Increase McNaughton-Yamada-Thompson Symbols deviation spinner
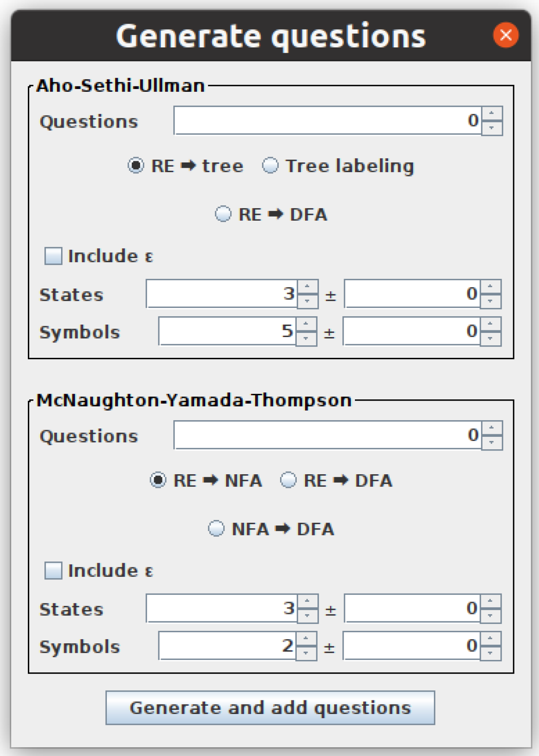Image resolution: width=539 pixels, height=756 pixels. pyautogui.click(x=490, y=638)
